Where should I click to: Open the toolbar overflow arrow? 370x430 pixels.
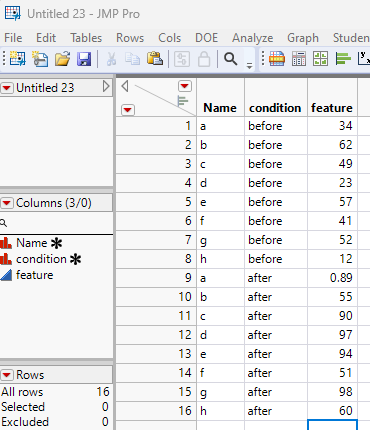(249, 65)
